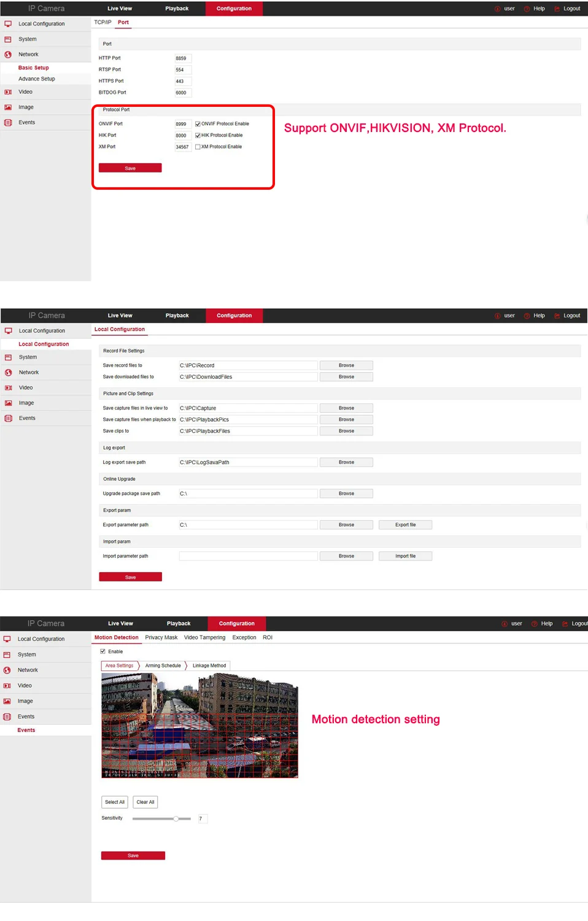Click Network globe icon in Local Configuration page sidebar

point(8,373)
